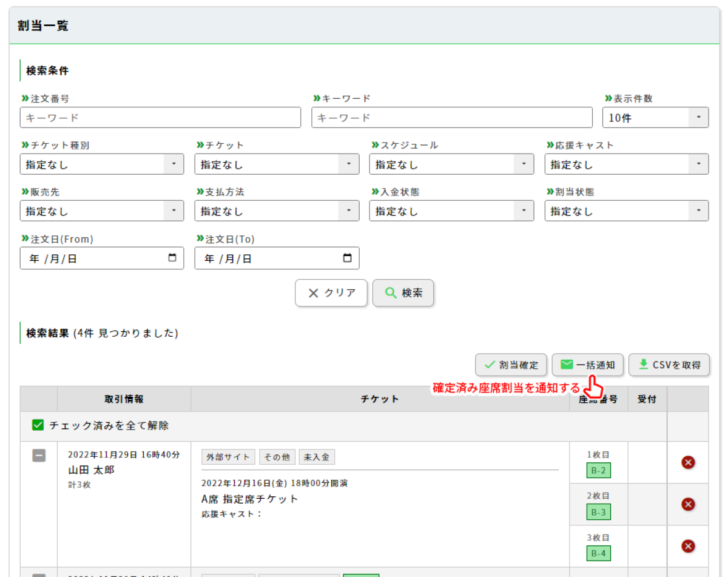728x577 pixels.
Task: Open calendar picker in 注文日(To) field
Action: (x=347, y=258)
